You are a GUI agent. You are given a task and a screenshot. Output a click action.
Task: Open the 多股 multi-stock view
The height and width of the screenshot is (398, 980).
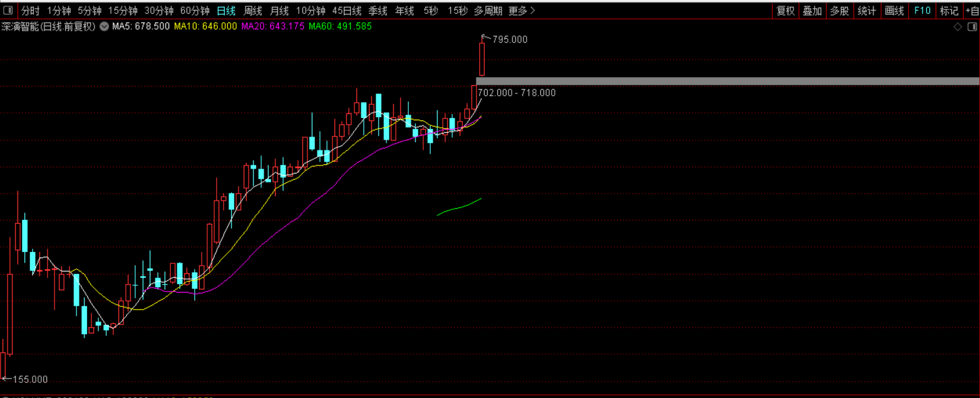click(x=839, y=11)
